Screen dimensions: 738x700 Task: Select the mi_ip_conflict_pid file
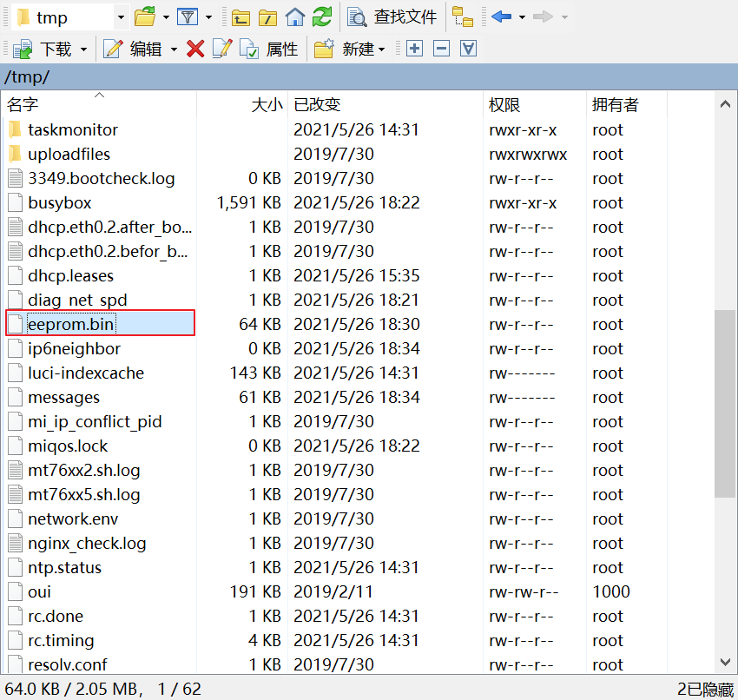(x=95, y=421)
